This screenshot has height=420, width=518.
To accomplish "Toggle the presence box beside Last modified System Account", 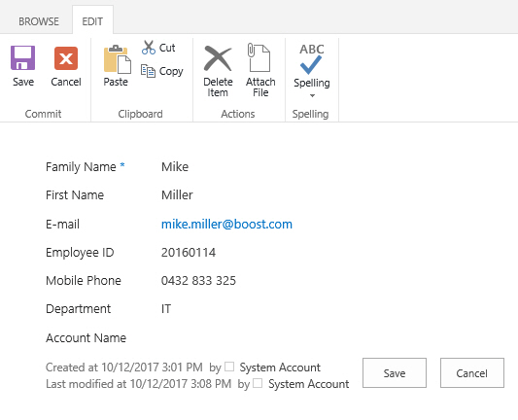I will click(x=258, y=383).
